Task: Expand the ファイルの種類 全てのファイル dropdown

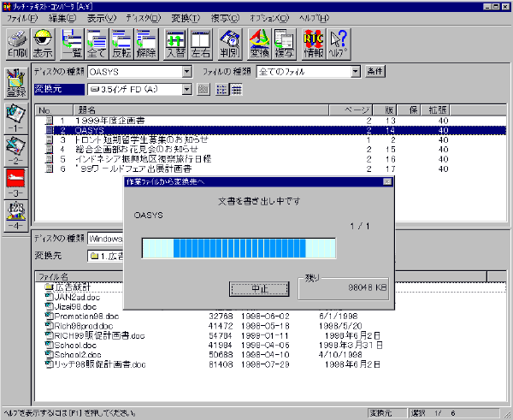Action: pyautogui.click(x=356, y=72)
